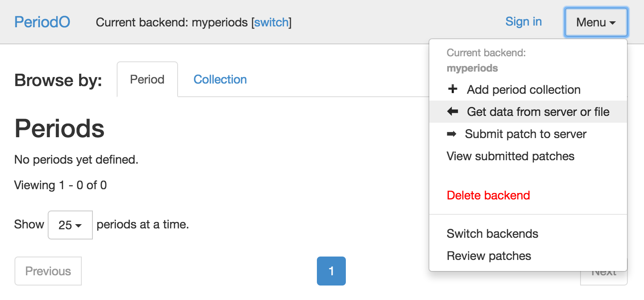Click the switch link next to myperiods
This screenshot has width=644, height=300.
(x=271, y=23)
